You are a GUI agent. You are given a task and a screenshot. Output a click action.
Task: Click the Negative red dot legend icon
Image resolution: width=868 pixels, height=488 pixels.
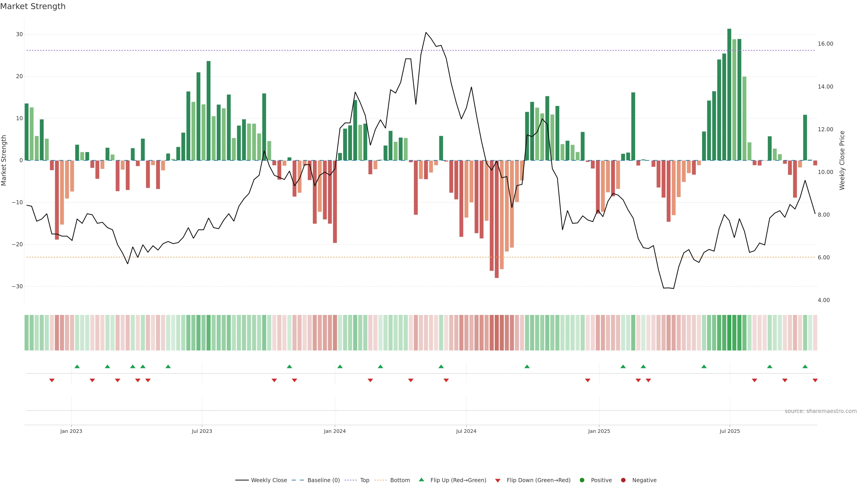pyautogui.click(x=623, y=480)
